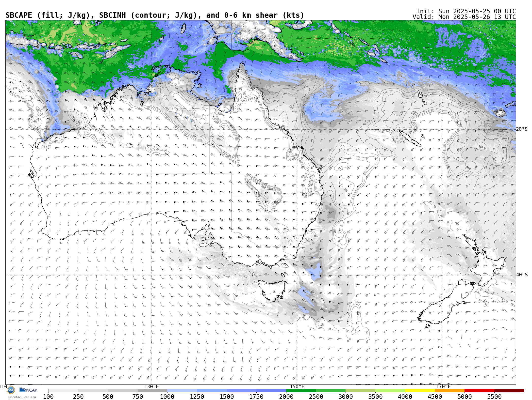Pick the olive swatch between 3000 and 3500
532x400 pixels.
[360, 391]
